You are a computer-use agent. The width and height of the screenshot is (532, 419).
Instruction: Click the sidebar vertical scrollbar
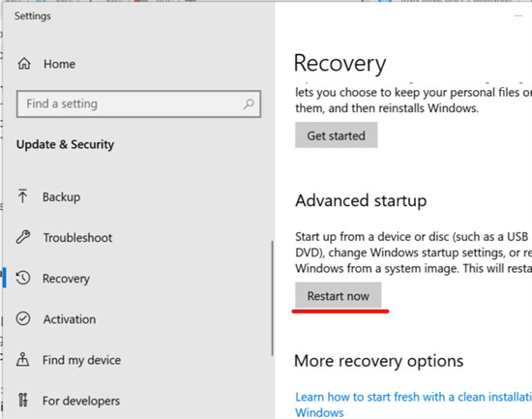[x=272, y=298]
